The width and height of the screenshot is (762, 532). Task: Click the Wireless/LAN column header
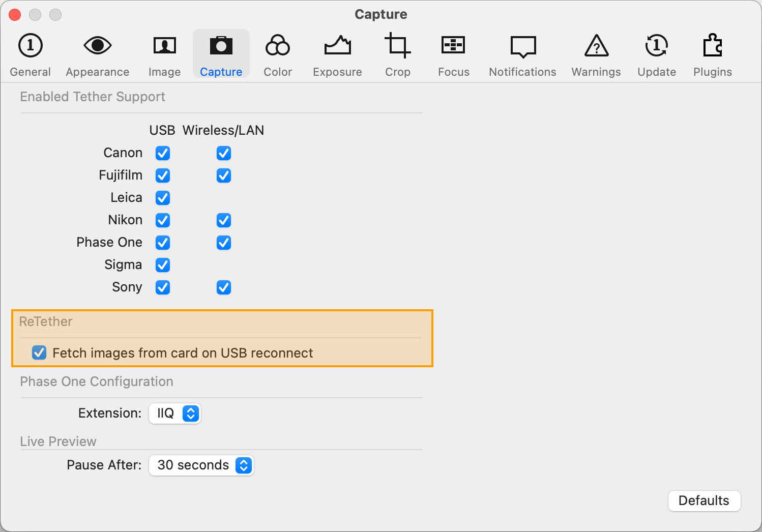click(223, 130)
